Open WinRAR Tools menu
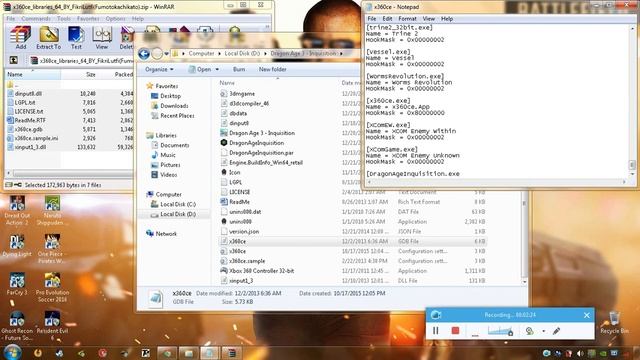Viewport: 640px width, 360px height. [x=64, y=19]
